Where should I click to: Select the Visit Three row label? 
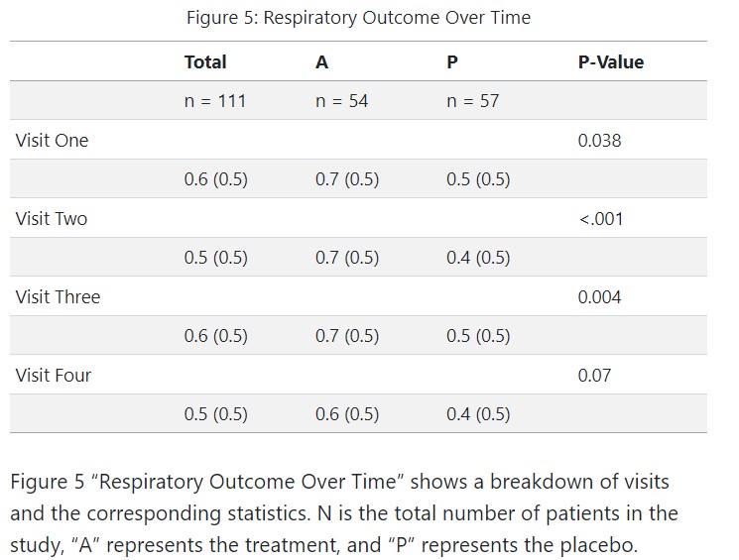[x=58, y=297]
